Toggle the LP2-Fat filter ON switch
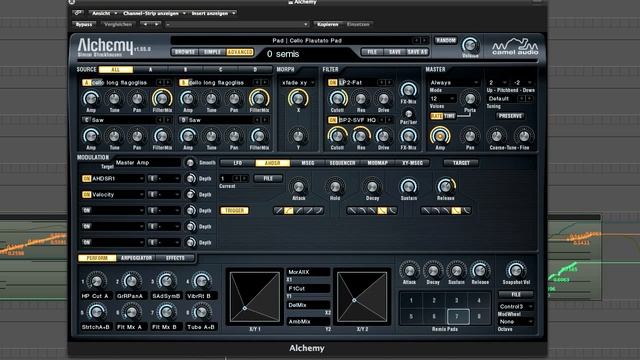 (x=332, y=82)
